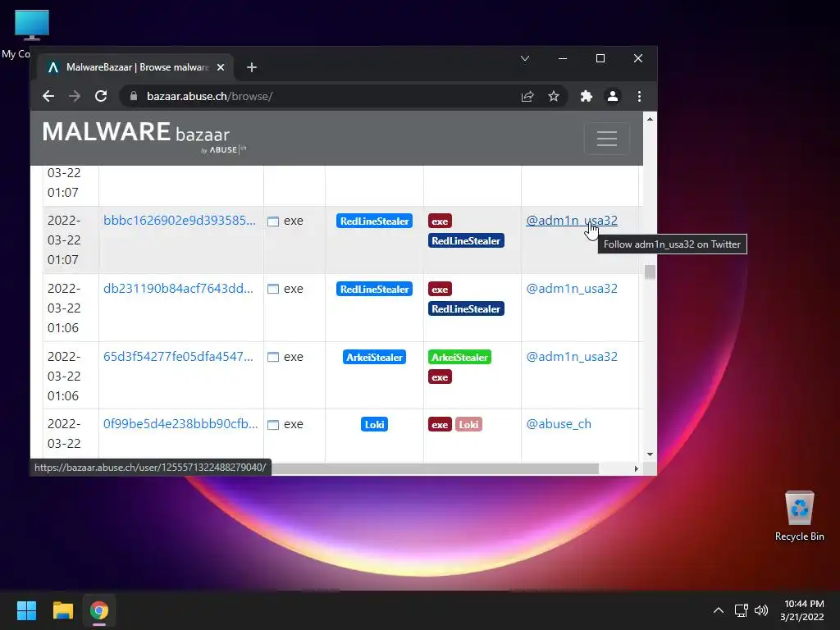840x630 pixels.
Task: Click RedLineStealer signature in bbbc1626 row
Action: coord(374,221)
